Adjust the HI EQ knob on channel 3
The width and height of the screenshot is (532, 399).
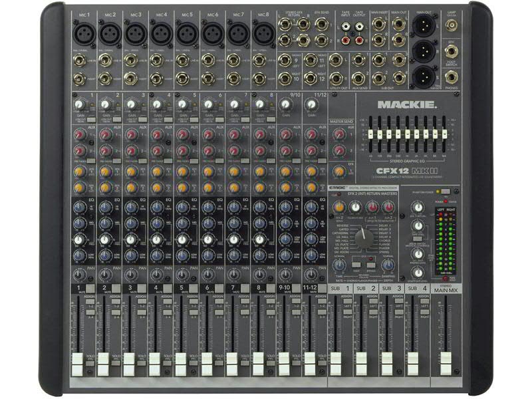130,206
